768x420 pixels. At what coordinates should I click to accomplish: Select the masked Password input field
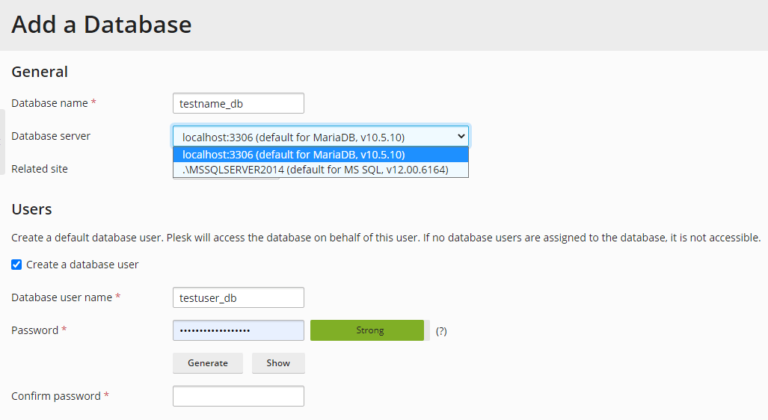point(238,330)
